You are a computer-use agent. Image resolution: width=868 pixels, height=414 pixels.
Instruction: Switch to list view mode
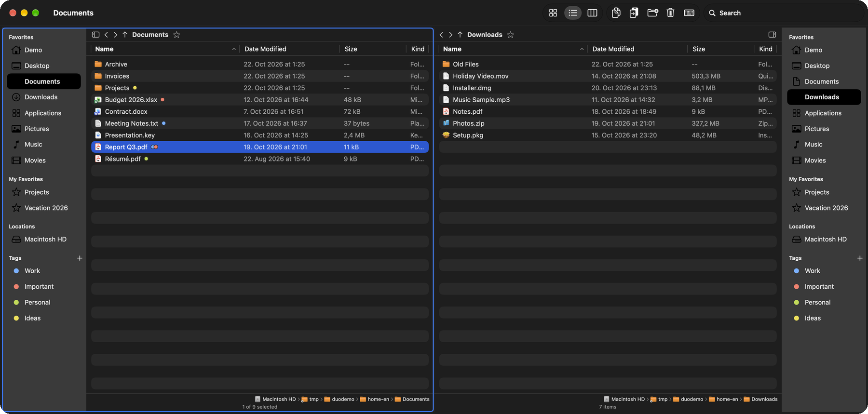coord(573,13)
